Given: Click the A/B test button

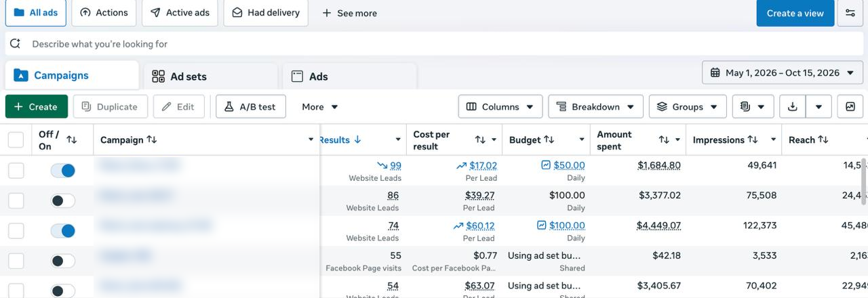Looking at the screenshot, I should point(251,107).
